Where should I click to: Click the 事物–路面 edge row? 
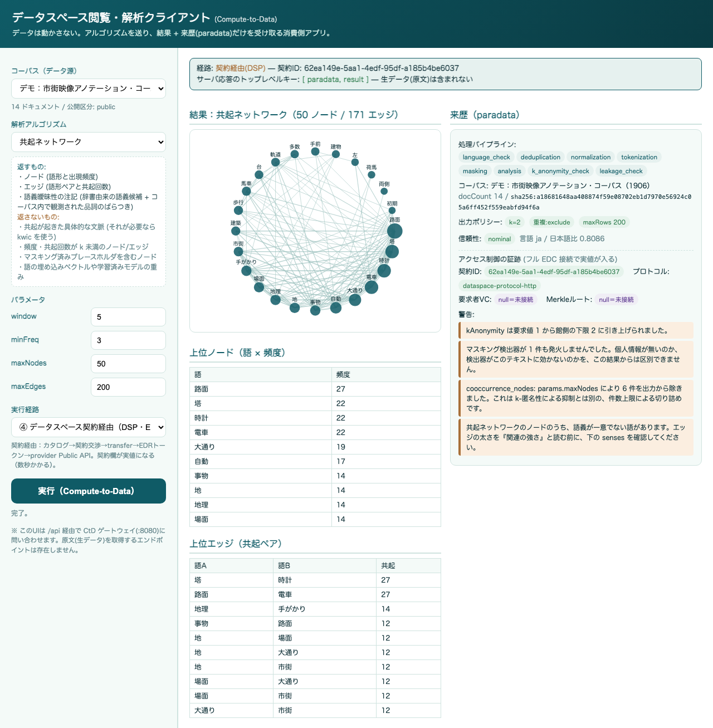click(315, 623)
